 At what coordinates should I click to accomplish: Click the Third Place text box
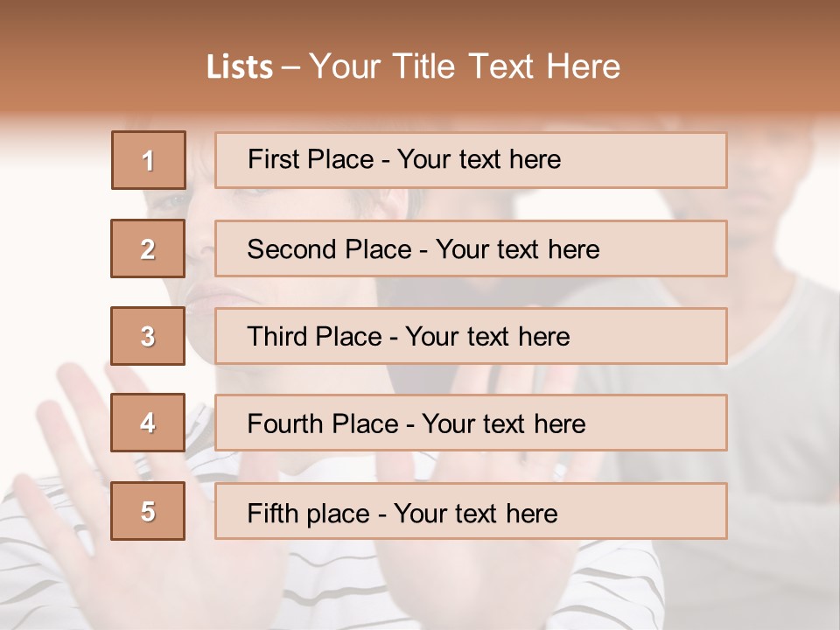tap(471, 336)
